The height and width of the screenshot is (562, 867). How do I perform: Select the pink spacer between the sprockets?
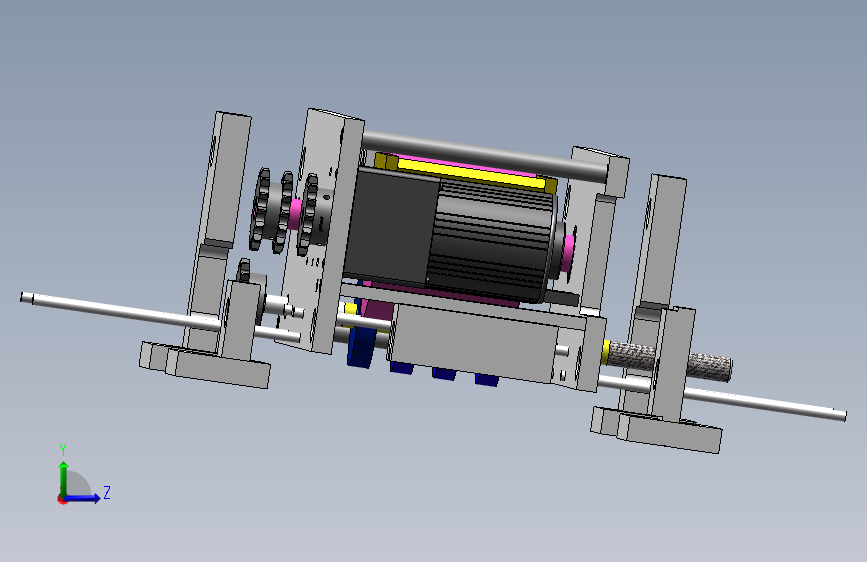tap(296, 215)
